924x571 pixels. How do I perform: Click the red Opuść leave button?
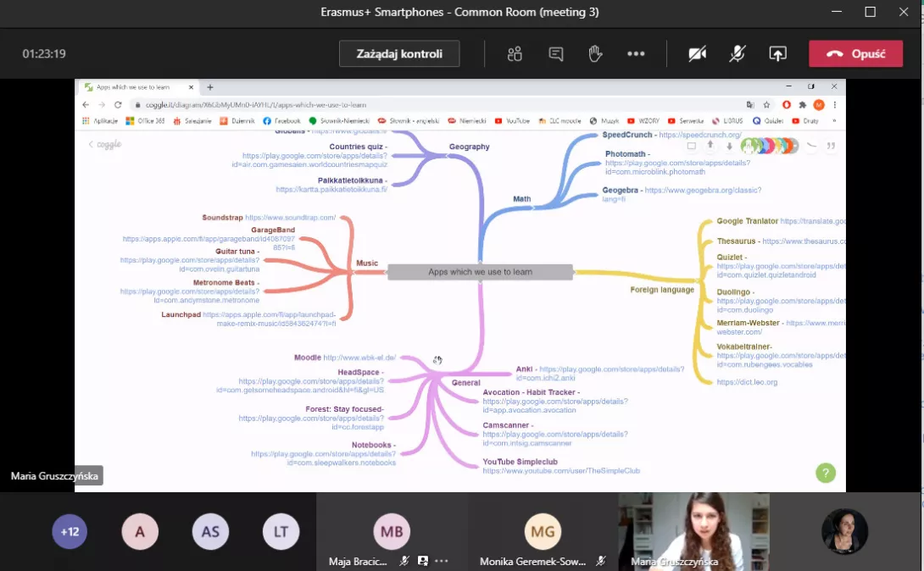click(x=855, y=54)
